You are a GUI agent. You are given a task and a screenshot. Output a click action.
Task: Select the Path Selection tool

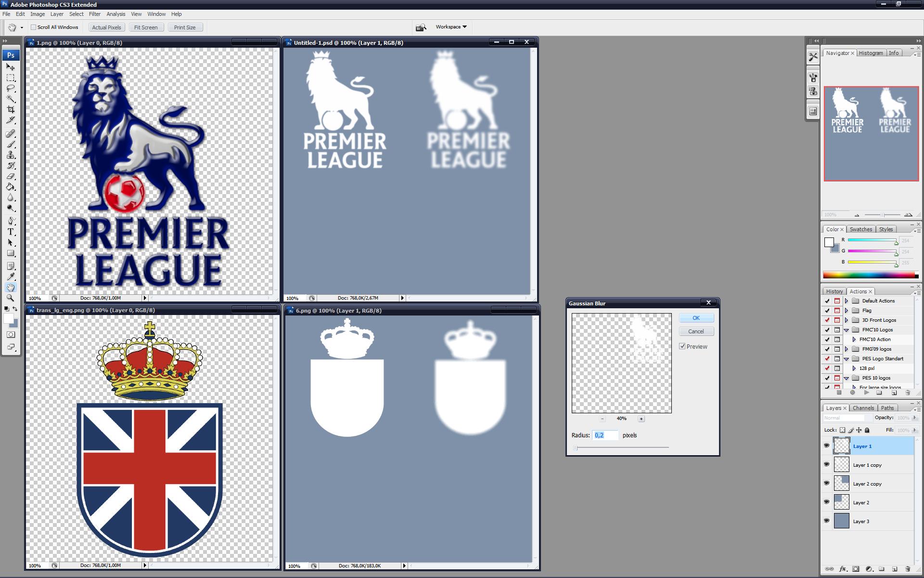point(11,242)
